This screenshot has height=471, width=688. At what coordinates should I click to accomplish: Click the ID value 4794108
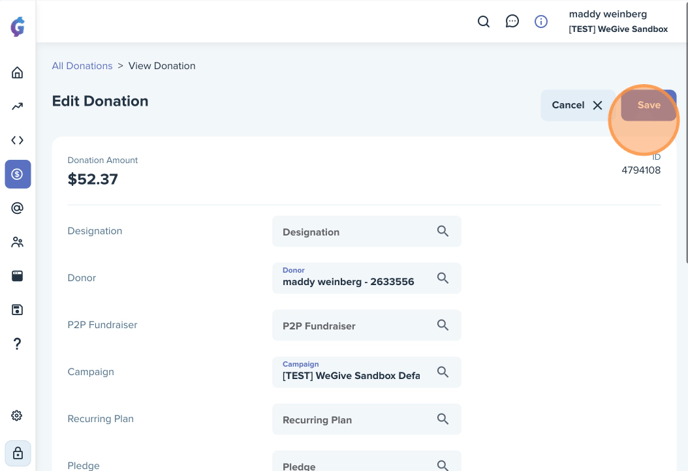(x=641, y=170)
